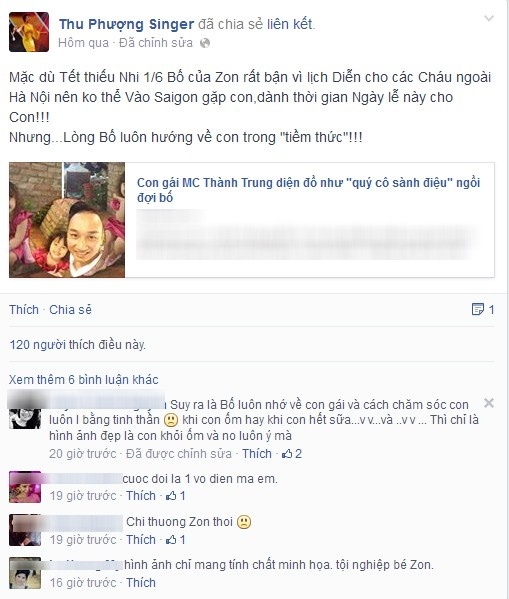Screen dimensions: 509x599
Task: Remove first comment with the X icon
Action: 489,403
